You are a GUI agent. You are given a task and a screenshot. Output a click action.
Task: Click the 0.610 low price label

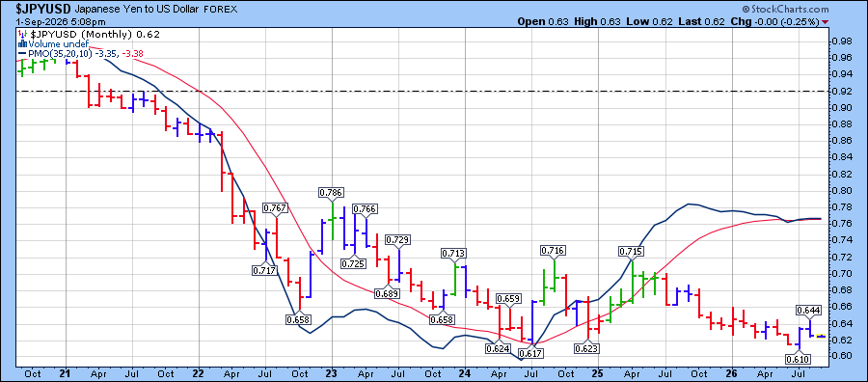[x=799, y=359]
